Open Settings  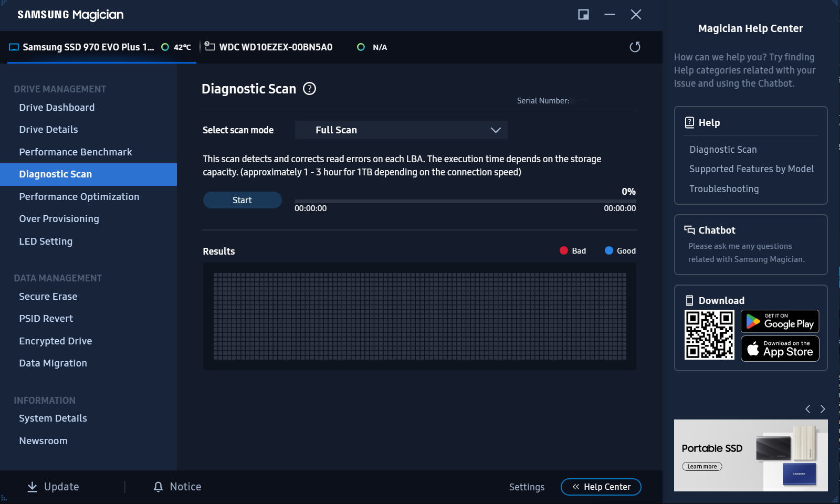pos(527,487)
